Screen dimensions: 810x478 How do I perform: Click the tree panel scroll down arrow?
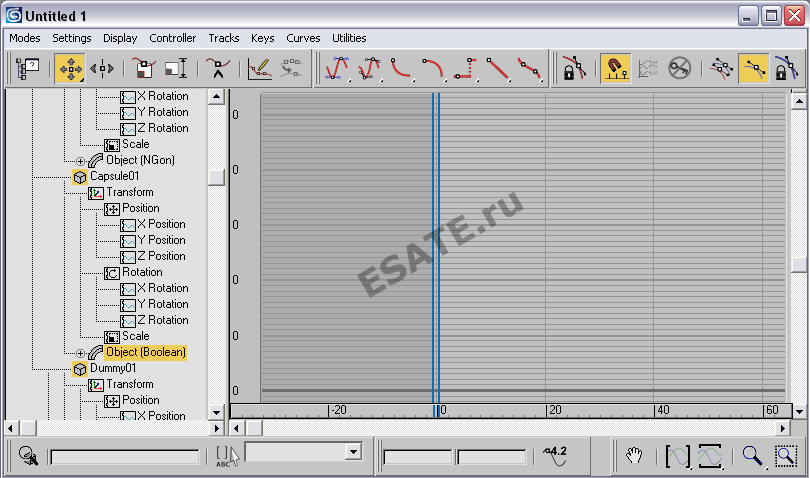point(216,412)
